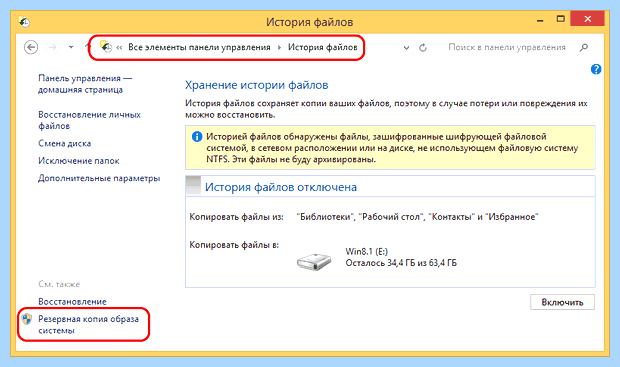
Task: Choose 'Смена диска' link
Action: click(x=64, y=143)
